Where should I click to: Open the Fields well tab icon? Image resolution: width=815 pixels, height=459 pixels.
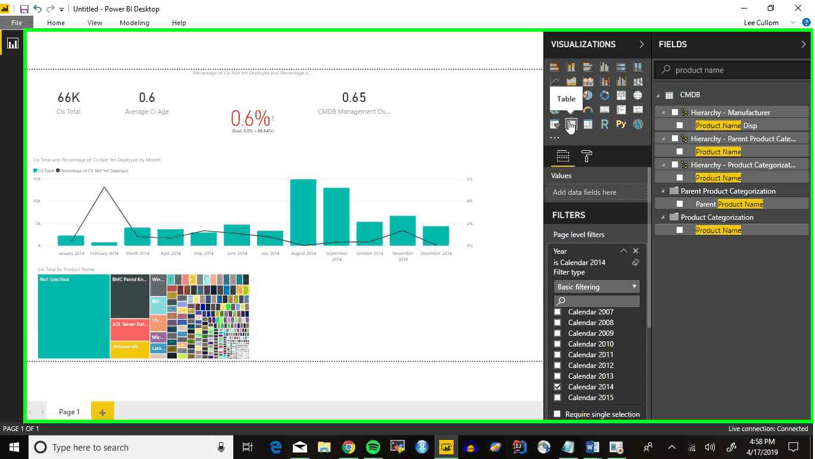(562, 156)
